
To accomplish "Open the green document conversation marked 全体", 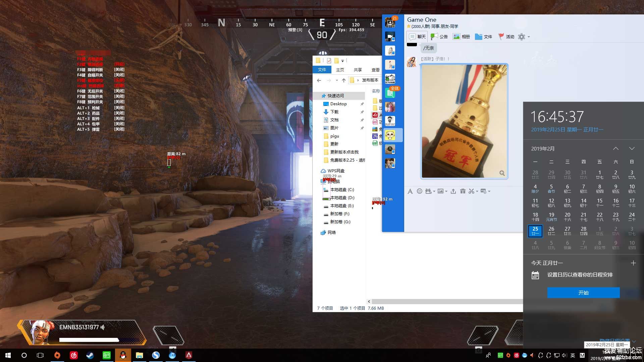I will 390,93.
